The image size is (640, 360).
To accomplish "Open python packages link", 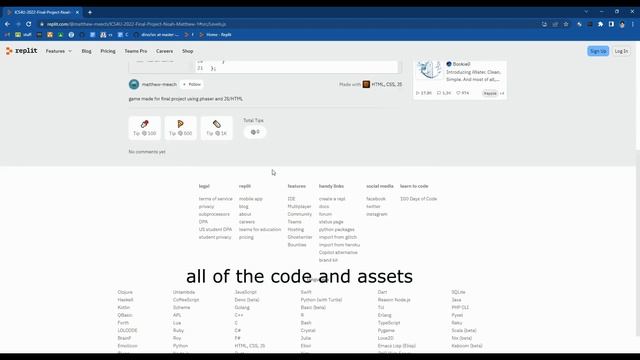I will tap(337, 229).
